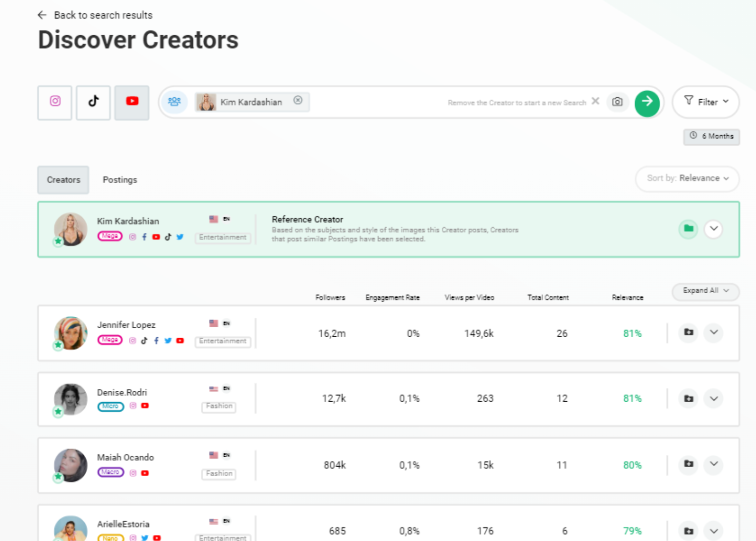756x541 pixels.
Task: Open Denise.Rodri creator name
Action: [122, 392]
